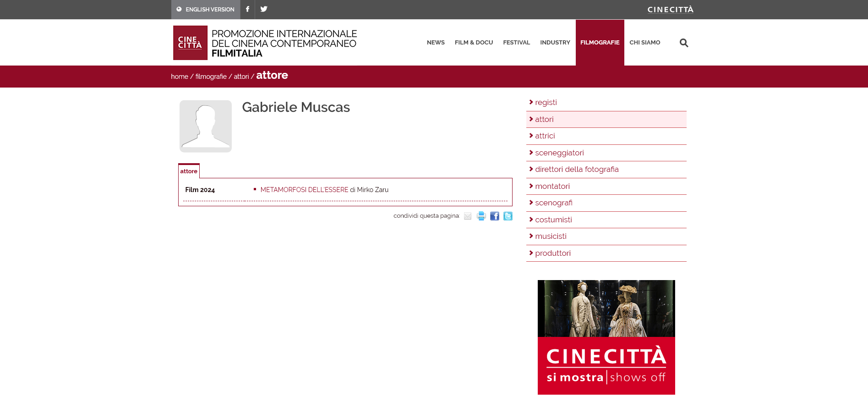Open direttori della fotografia in the sidebar

tap(606, 170)
